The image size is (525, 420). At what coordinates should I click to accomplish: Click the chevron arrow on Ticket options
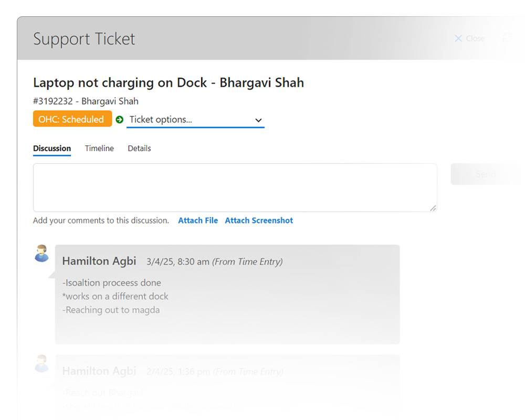click(x=258, y=120)
